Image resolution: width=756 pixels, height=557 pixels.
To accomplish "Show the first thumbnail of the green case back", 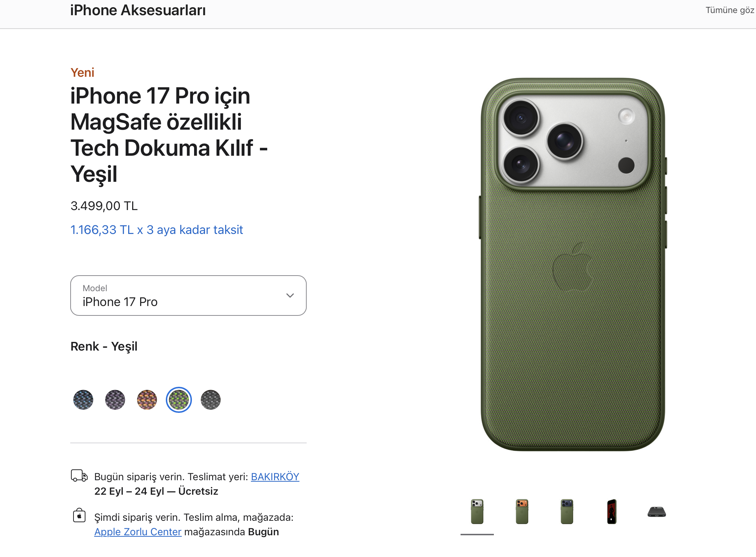I will tap(477, 512).
